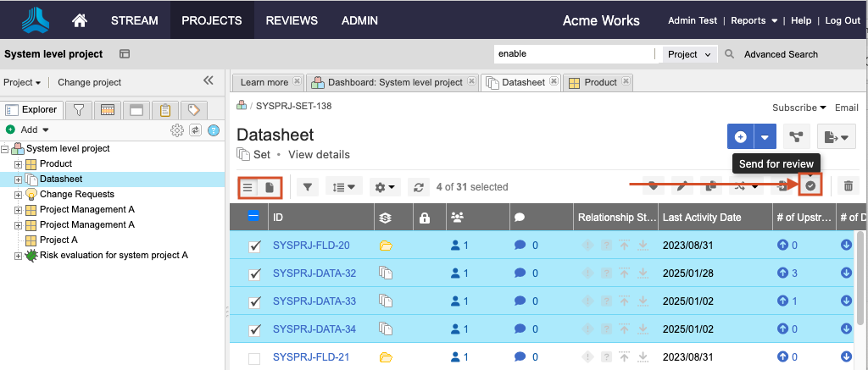Open the Project search scope dropdown
This screenshot has width=868, height=370.
(x=690, y=54)
